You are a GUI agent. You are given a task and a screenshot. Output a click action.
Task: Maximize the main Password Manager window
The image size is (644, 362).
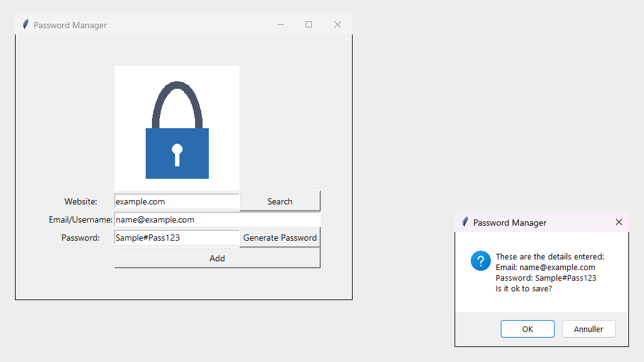(x=309, y=24)
